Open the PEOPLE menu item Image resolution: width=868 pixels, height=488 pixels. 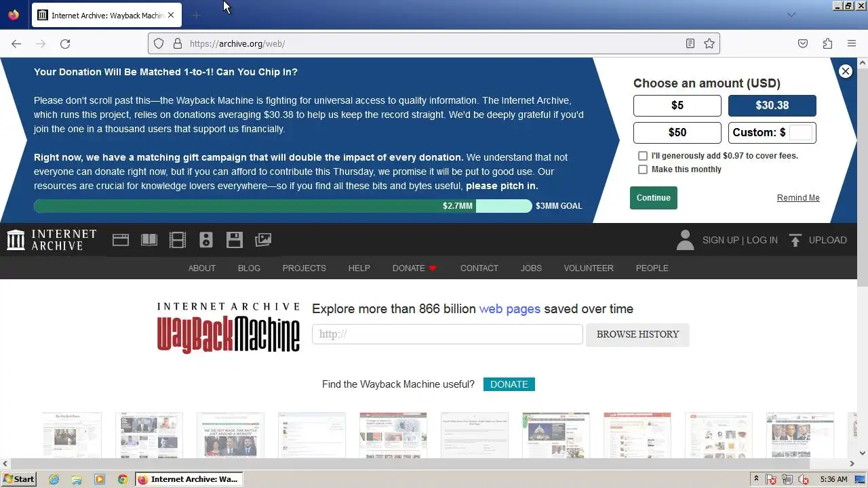tap(652, 268)
